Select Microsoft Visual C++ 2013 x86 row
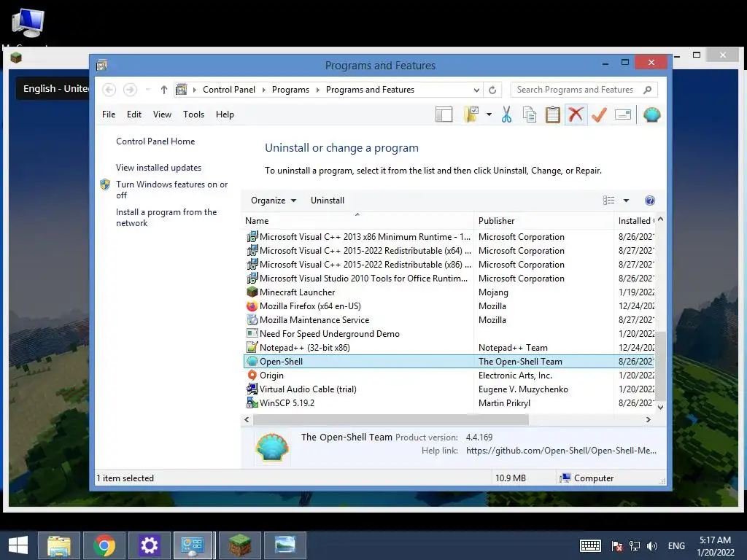 pyautogui.click(x=449, y=237)
